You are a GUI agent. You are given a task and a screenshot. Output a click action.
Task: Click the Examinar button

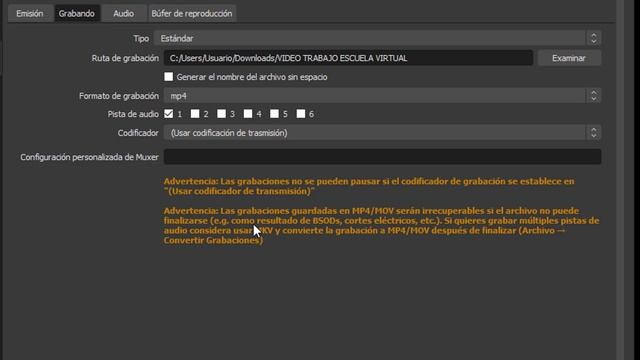[569, 58]
